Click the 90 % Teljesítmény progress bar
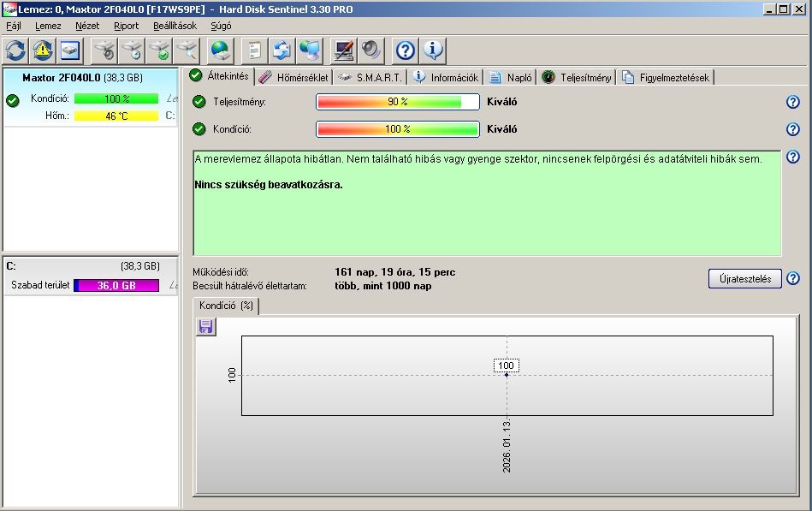This screenshot has height=511, width=812. [x=398, y=102]
